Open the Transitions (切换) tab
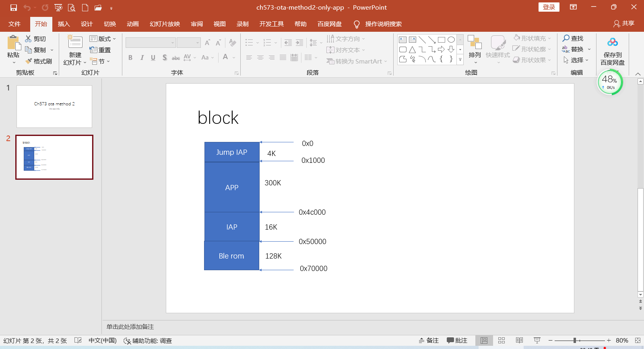644x349 pixels. (x=110, y=24)
